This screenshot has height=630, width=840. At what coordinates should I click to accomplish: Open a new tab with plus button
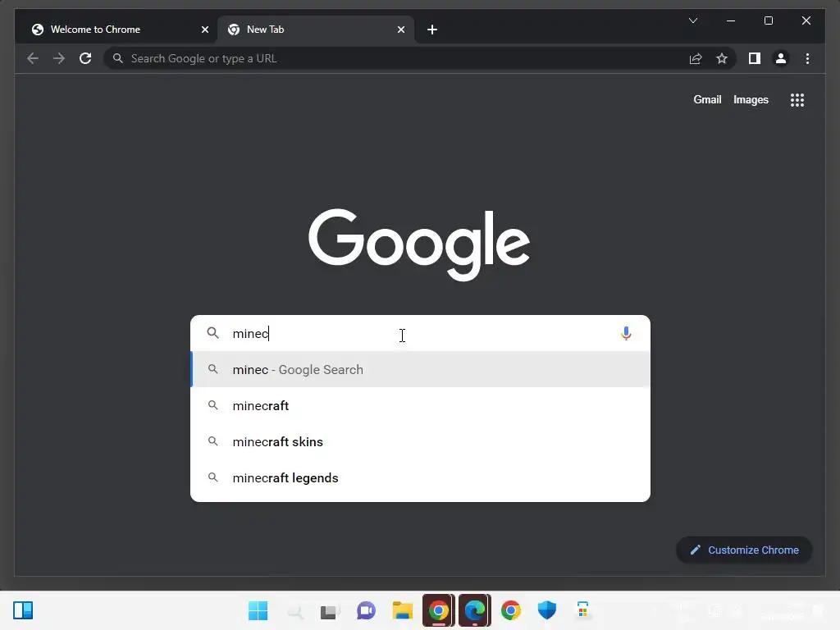click(431, 30)
